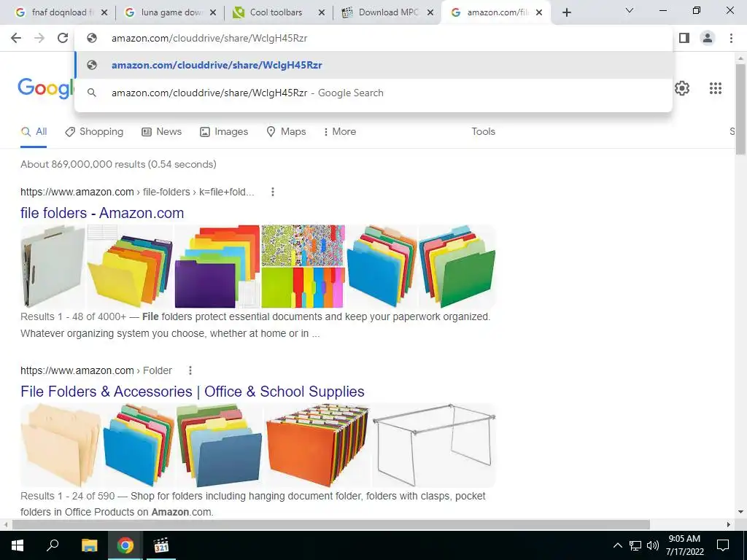Filter results by News
The height and width of the screenshot is (560, 747).
pos(161,132)
